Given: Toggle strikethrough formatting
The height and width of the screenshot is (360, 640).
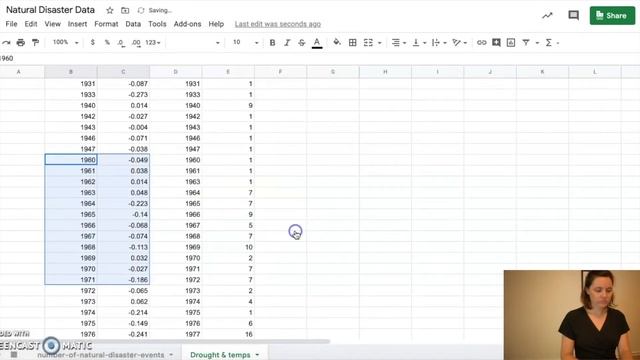Looking at the screenshot, I should [x=302, y=42].
